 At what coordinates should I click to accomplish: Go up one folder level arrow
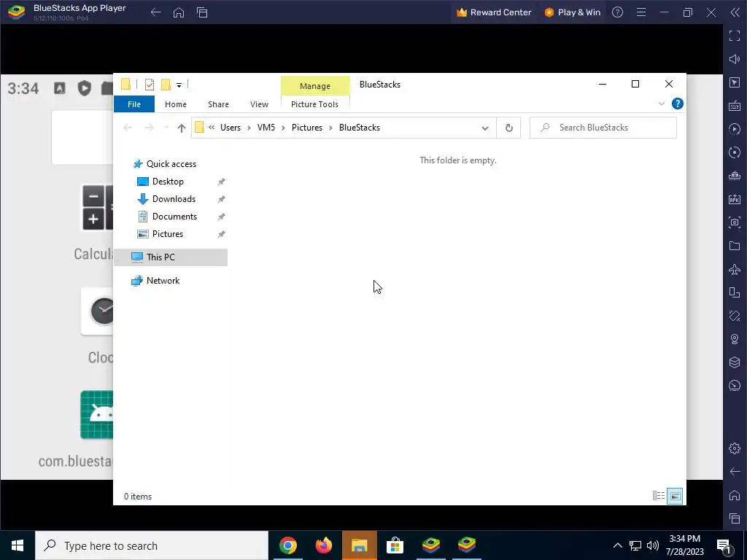click(181, 128)
